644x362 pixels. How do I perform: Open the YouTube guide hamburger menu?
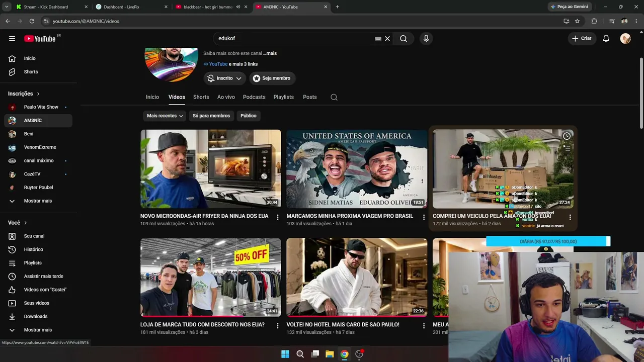[x=12, y=39]
